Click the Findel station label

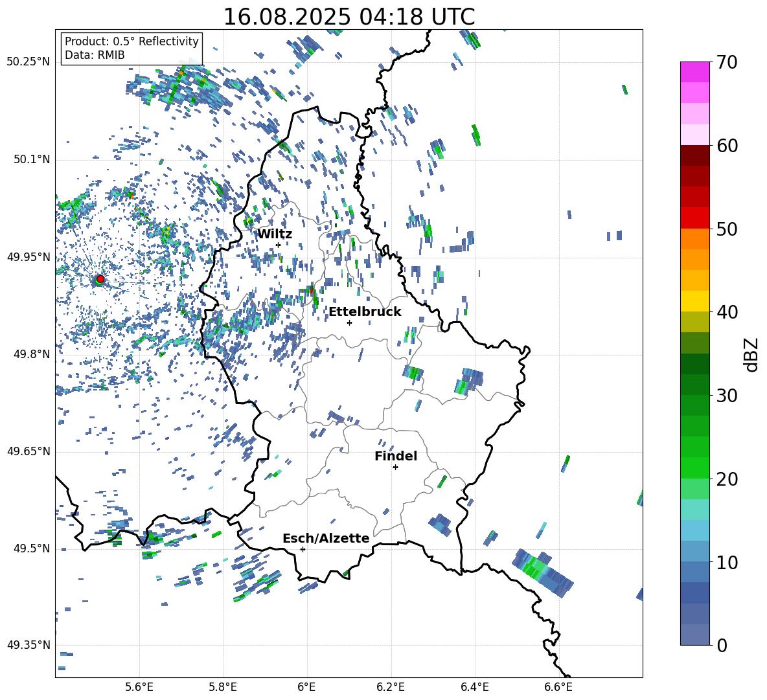(x=396, y=456)
